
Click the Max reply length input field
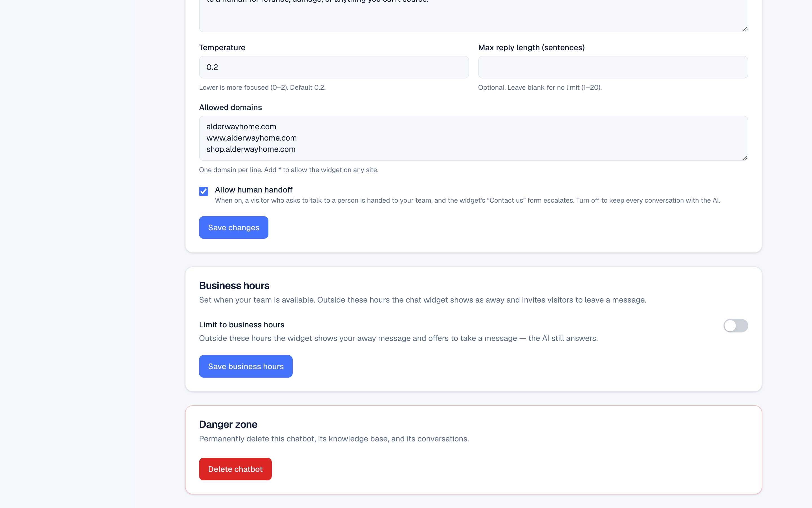613,67
